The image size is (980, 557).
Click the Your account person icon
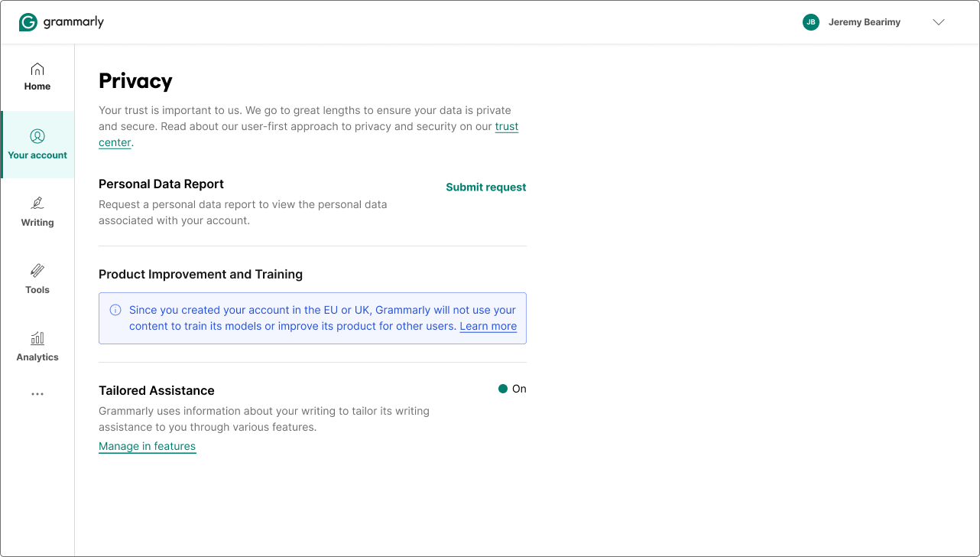click(37, 136)
